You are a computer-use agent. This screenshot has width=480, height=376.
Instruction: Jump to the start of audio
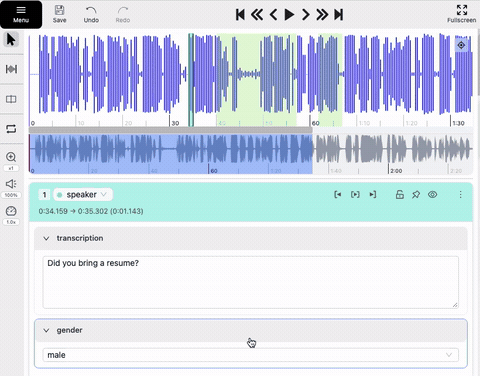tap(240, 15)
